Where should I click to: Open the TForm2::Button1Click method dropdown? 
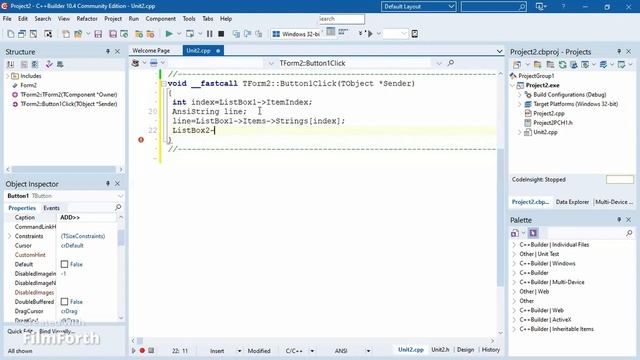coord(439,63)
